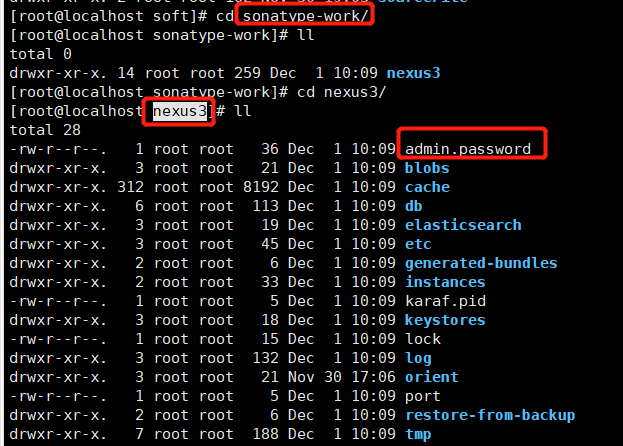Click the 'cd nexus3/' command text
The height and width of the screenshot is (446, 623).
(341, 92)
